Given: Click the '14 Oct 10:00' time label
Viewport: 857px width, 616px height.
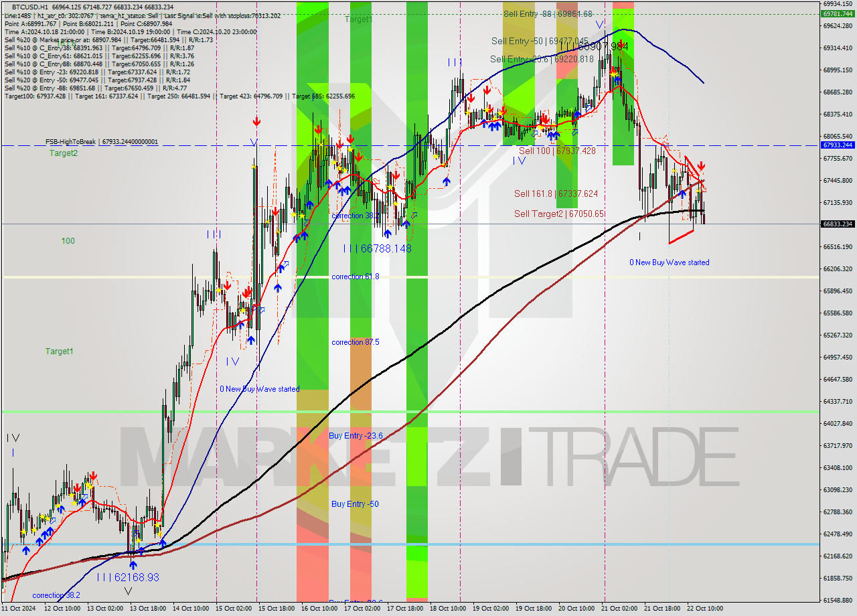Looking at the screenshot, I should pos(191,609).
